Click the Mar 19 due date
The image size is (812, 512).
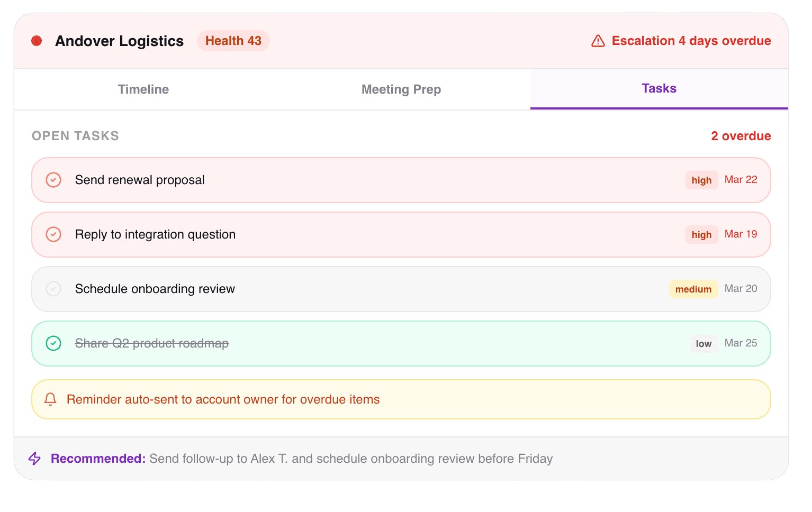pyautogui.click(x=741, y=234)
